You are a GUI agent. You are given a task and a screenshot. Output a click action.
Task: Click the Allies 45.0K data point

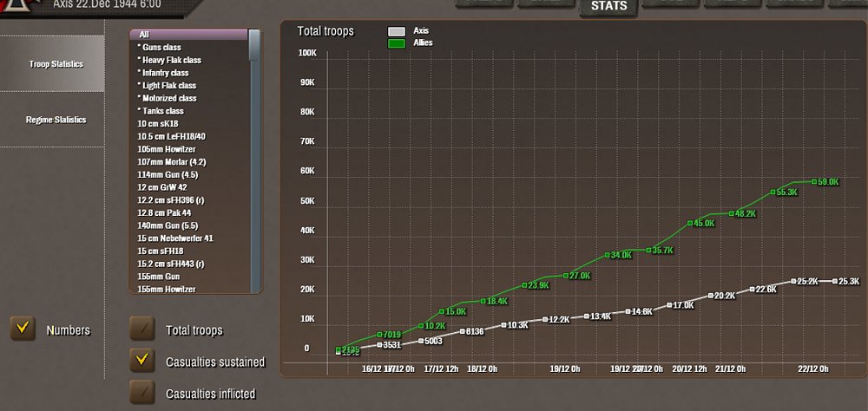[x=690, y=223]
